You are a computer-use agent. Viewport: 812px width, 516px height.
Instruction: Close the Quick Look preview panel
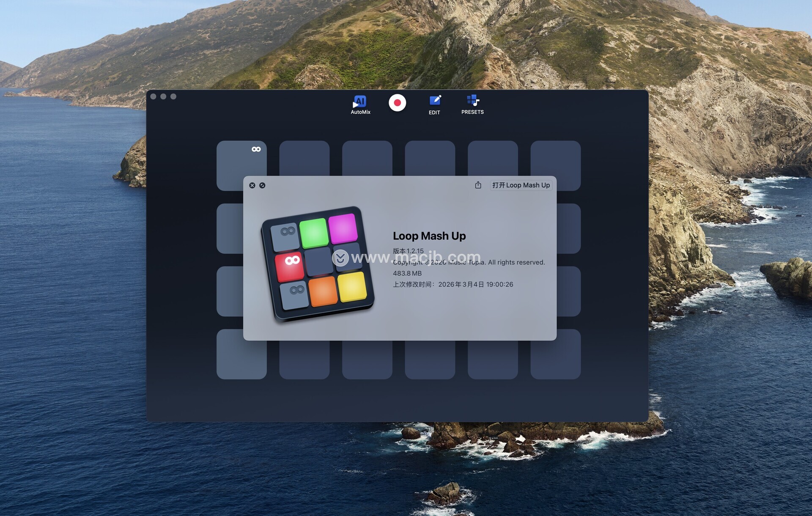pos(252,185)
